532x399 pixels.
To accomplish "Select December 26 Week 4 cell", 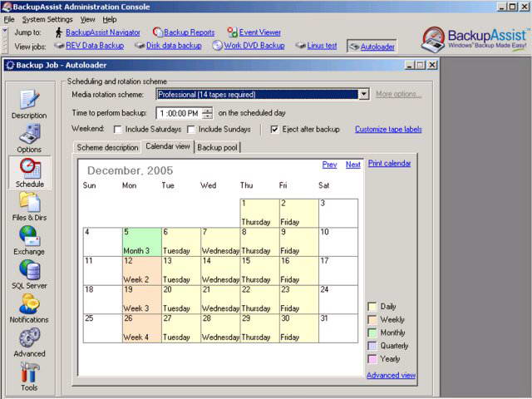I will click(x=142, y=328).
